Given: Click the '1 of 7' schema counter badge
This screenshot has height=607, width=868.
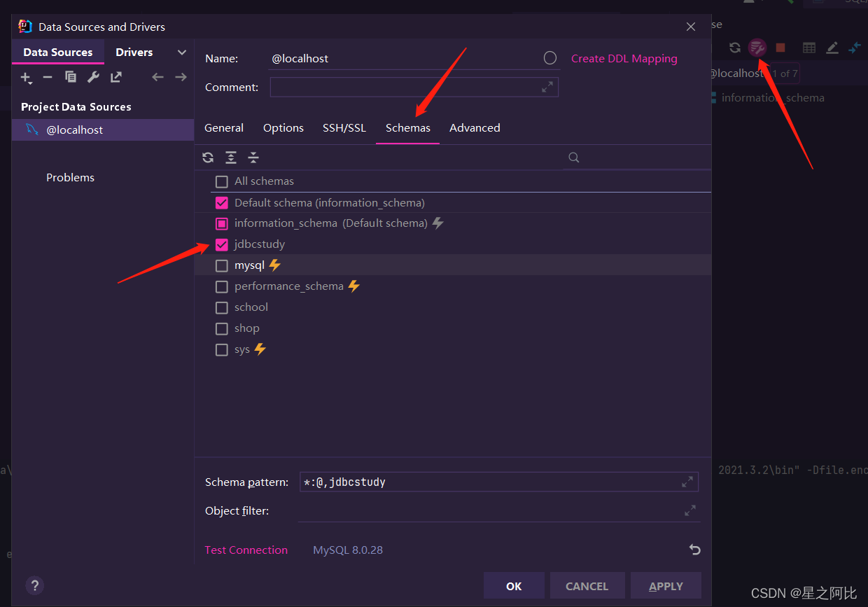Looking at the screenshot, I should 785,73.
